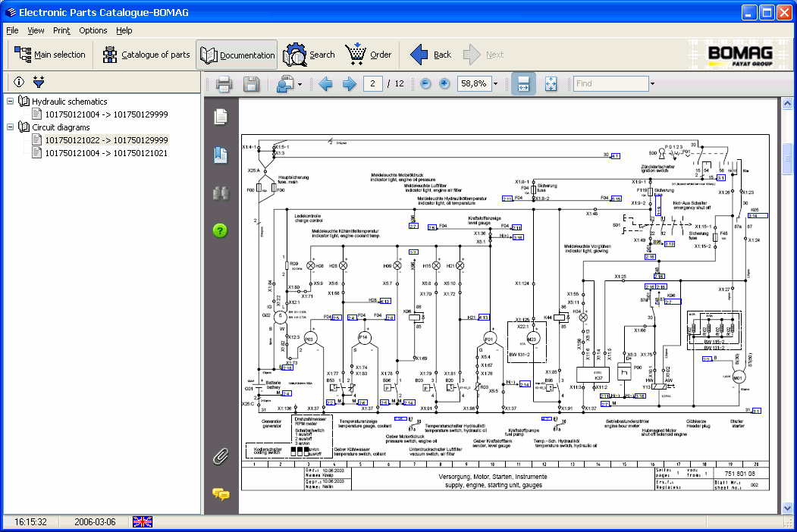Screen dimensions: 797x532
Task: Open the Catalogue of parts
Action: (x=146, y=55)
